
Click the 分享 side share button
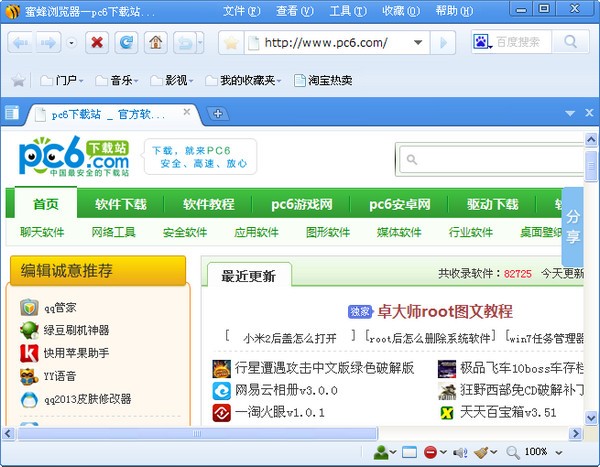572,227
